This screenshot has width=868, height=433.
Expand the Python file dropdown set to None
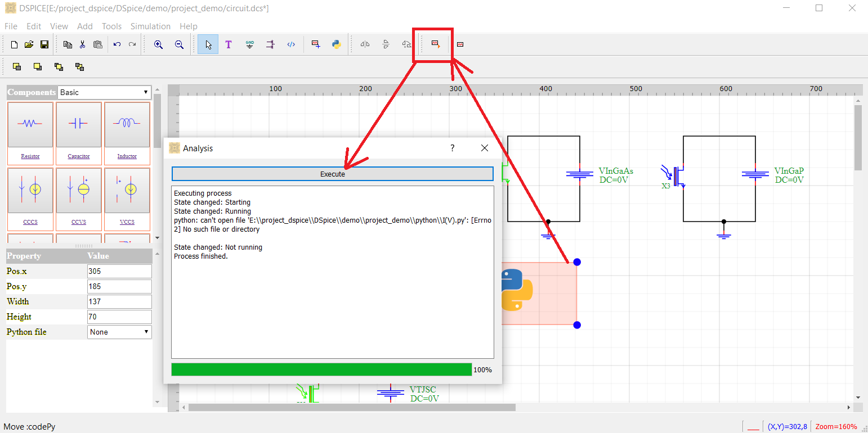(119, 332)
